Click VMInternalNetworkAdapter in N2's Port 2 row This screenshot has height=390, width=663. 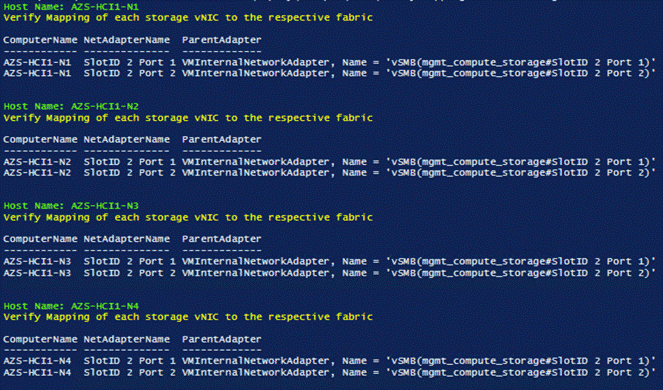pyautogui.click(x=255, y=173)
